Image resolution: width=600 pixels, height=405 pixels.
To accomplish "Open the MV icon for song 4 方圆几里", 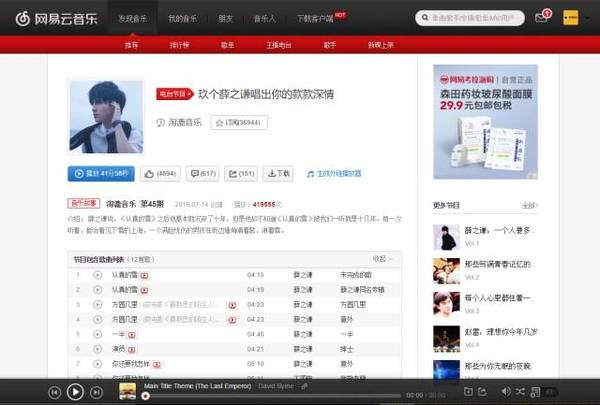I will click(232, 320).
